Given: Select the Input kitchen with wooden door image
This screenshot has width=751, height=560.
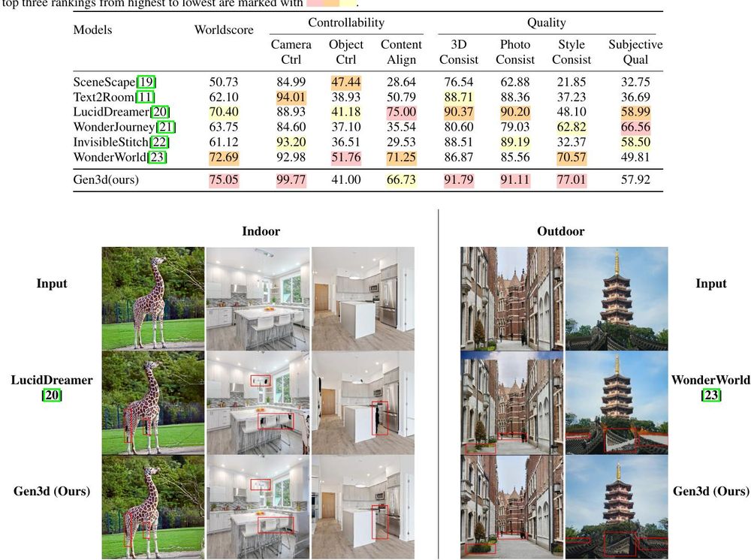Looking at the screenshot, I should [x=363, y=298].
